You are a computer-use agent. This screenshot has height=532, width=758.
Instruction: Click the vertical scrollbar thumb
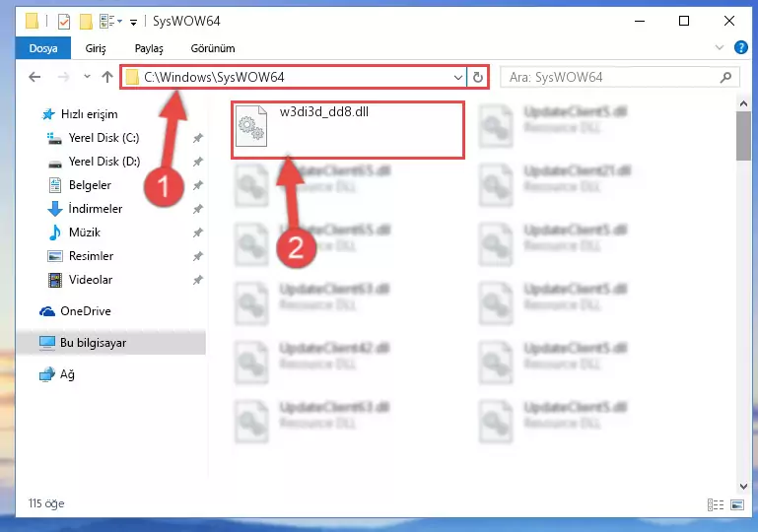click(743, 136)
